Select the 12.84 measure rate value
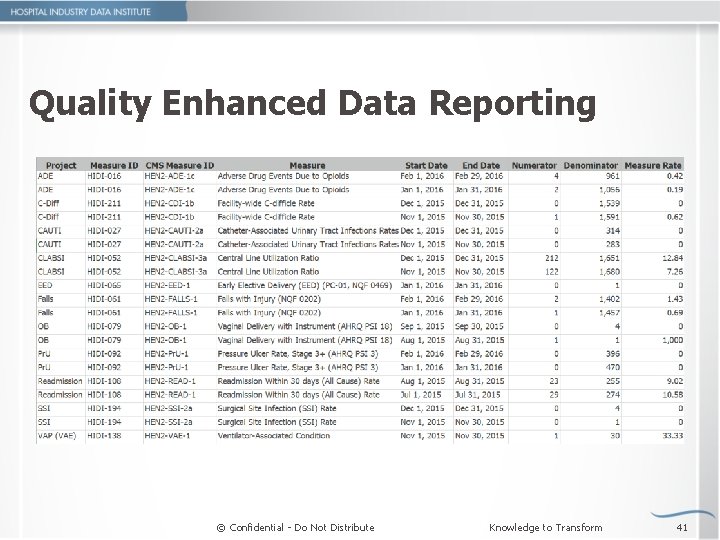Viewport: 720px width, 540px height. [672, 258]
